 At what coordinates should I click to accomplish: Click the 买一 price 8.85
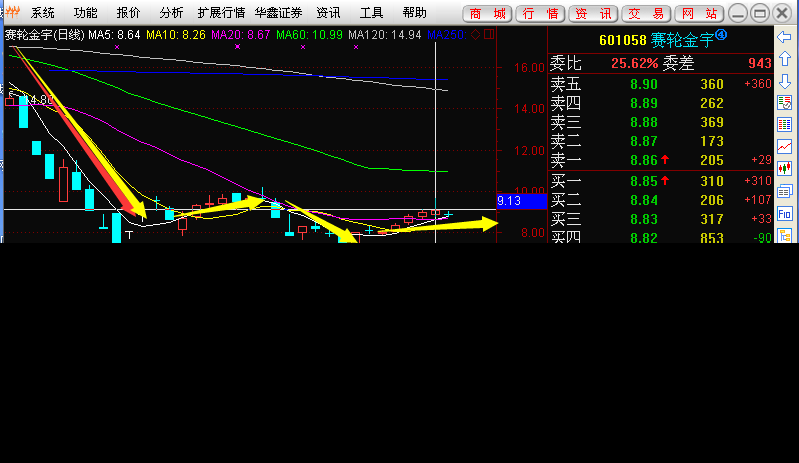644,181
